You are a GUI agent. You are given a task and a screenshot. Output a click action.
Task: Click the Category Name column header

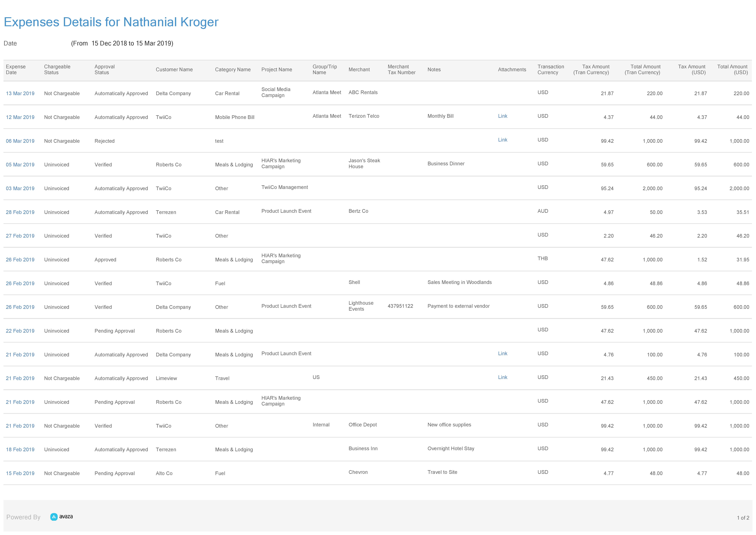coord(233,70)
